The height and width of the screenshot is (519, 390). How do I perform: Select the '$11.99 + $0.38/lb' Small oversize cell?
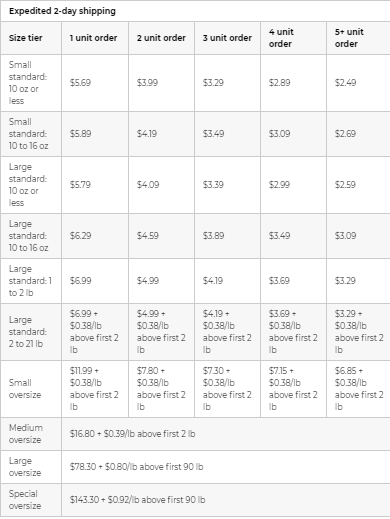[94, 389]
